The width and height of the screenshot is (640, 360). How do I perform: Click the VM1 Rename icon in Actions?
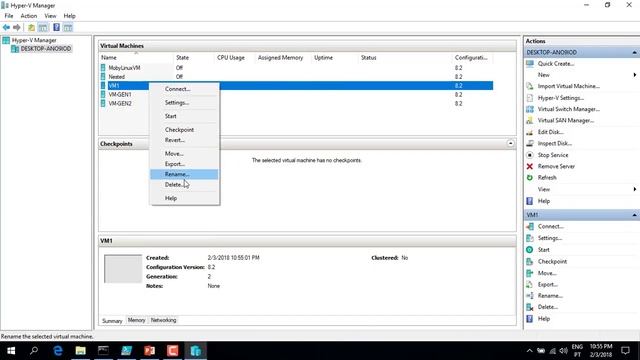(x=530, y=296)
